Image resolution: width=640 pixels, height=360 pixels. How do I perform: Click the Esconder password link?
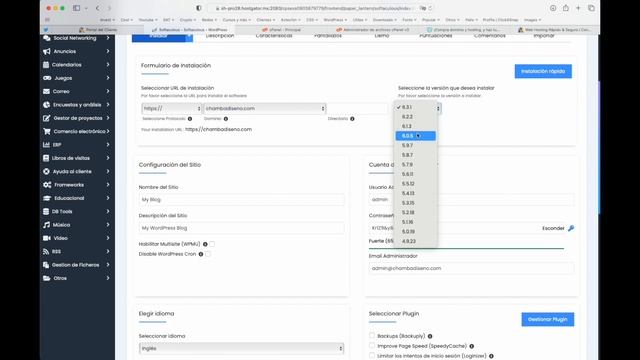pyautogui.click(x=553, y=228)
